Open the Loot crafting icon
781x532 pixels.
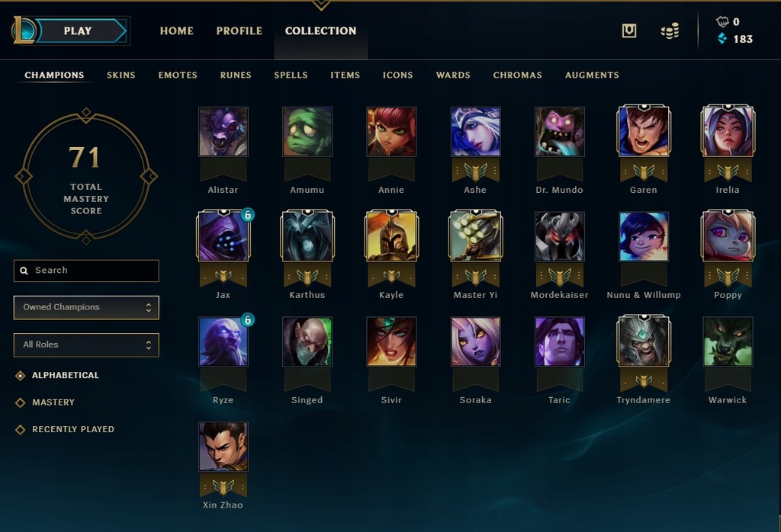(629, 30)
